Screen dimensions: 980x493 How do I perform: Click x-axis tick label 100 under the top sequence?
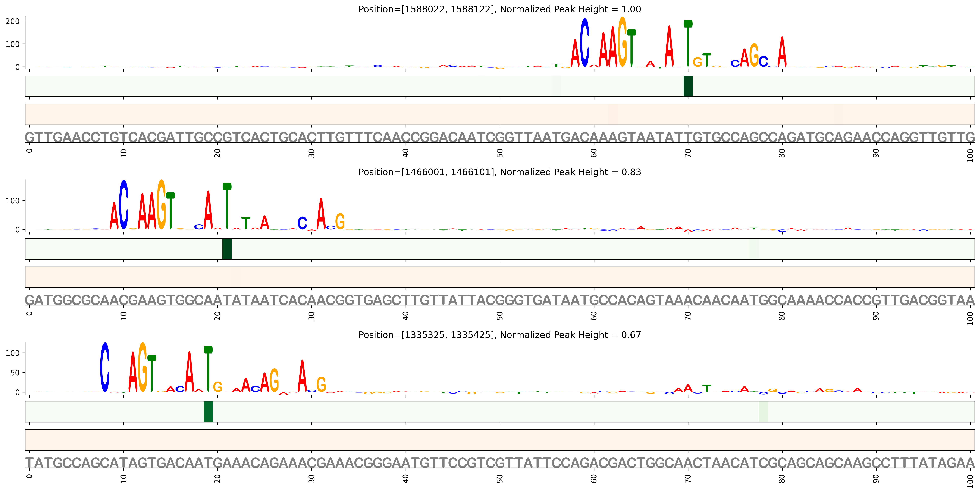[x=970, y=156]
